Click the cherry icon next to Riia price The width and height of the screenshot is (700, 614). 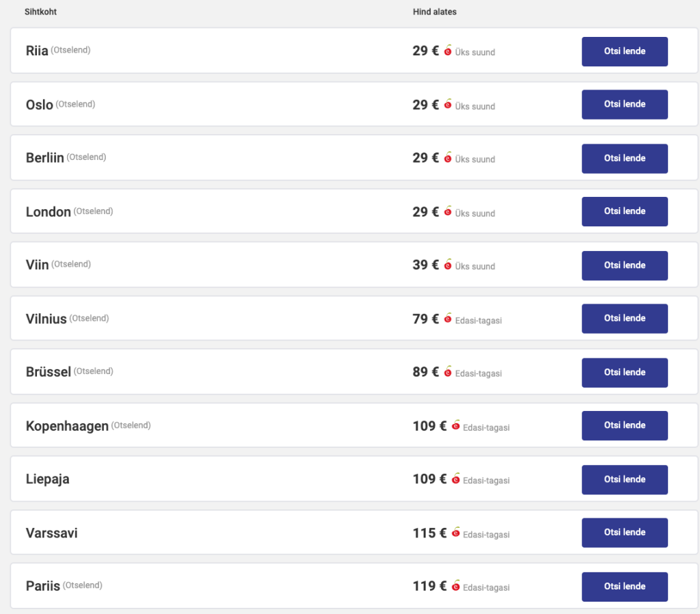tap(448, 51)
